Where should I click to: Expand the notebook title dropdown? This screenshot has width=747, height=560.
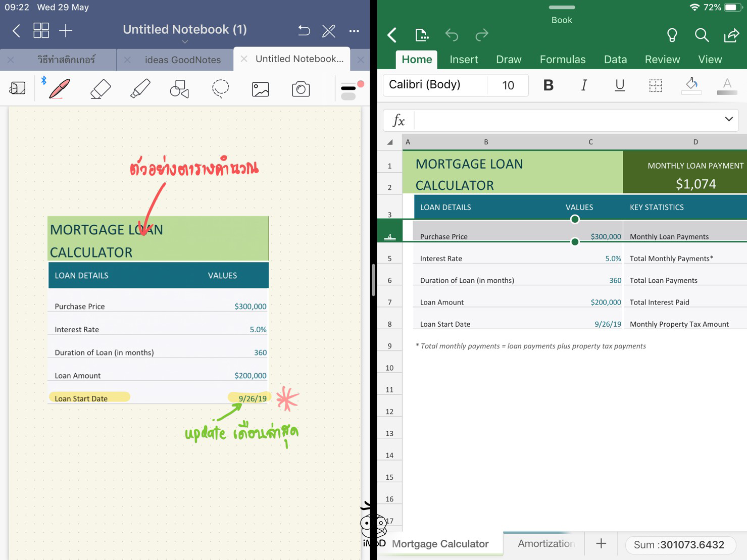coord(185,41)
